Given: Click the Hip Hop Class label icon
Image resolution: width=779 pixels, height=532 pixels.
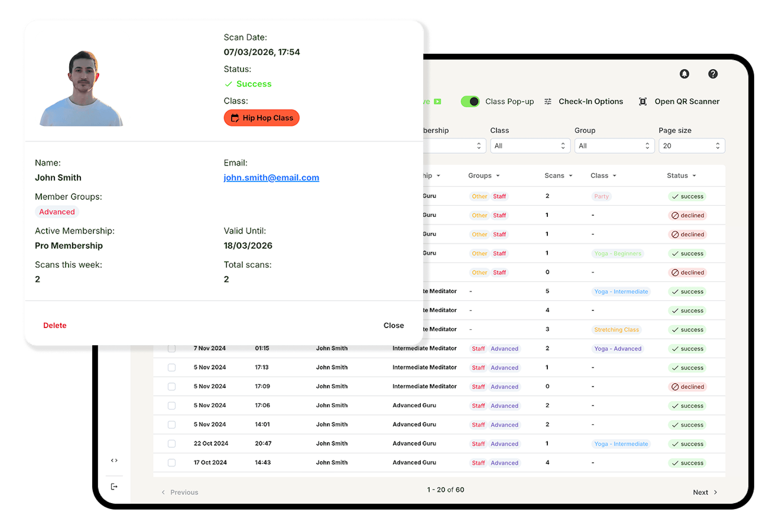Looking at the screenshot, I should (x=235, y=118).
